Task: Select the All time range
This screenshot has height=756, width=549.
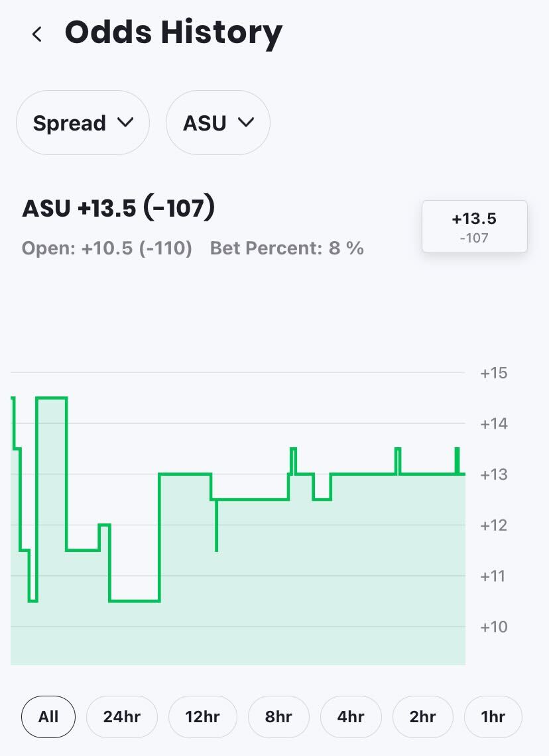Action: point(48,717)
